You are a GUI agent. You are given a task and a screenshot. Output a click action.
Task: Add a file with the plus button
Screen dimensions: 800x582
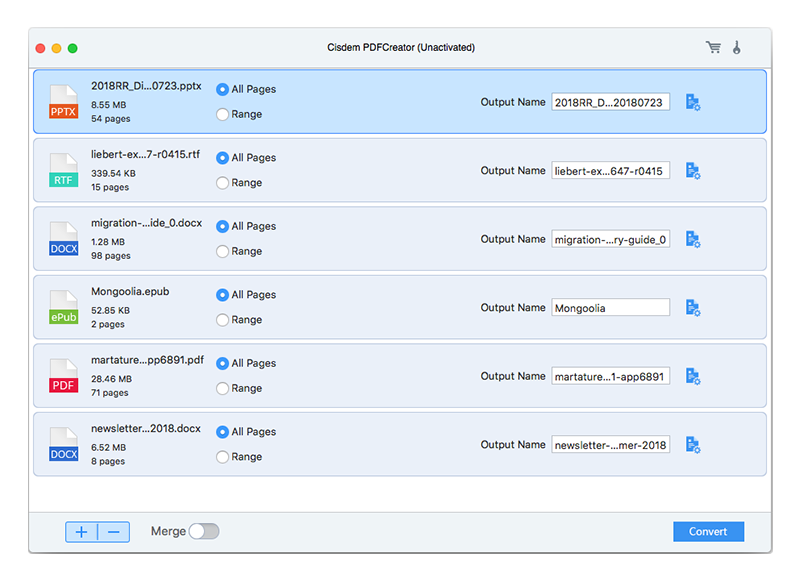(x=82, y=532)
